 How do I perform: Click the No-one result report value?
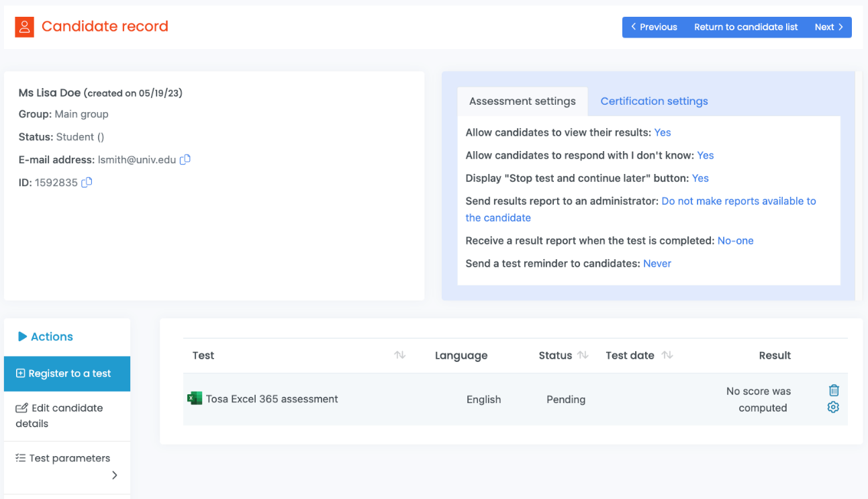[x=736, y=240]
